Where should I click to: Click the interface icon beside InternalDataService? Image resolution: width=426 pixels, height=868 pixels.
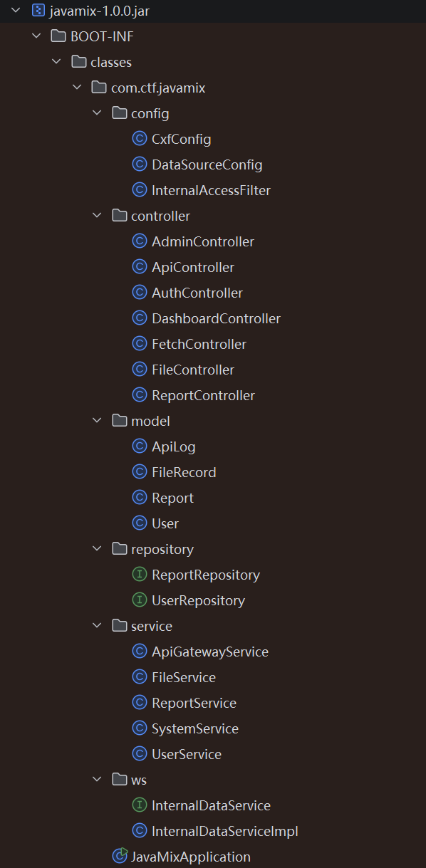140,805
